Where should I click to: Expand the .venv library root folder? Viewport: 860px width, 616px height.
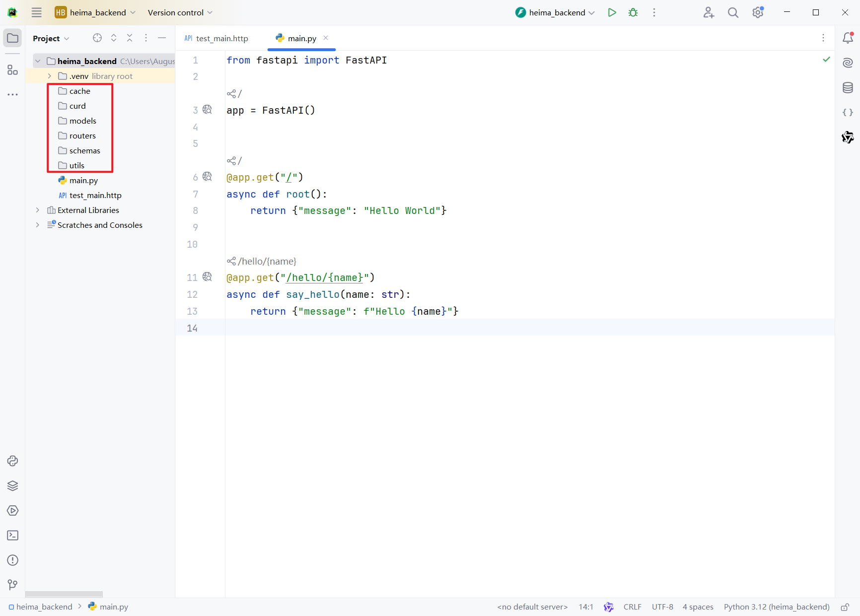50,76
